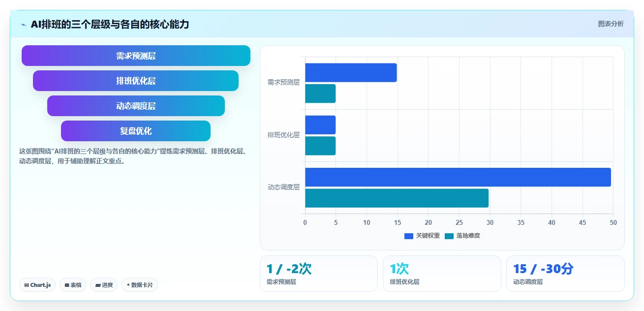Select the 动态调度层 funnel bar
The height and width of the screenshot is (311, 644).
[x=136, y=106]
